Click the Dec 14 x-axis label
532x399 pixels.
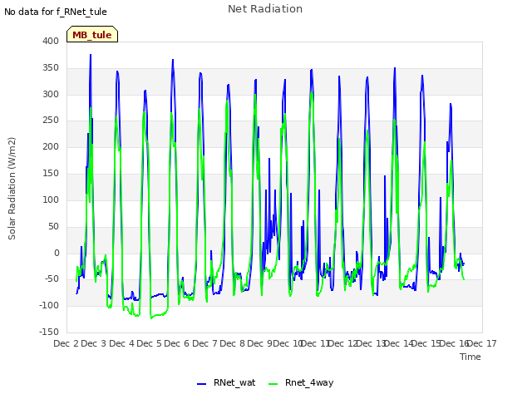click(399, 343)
